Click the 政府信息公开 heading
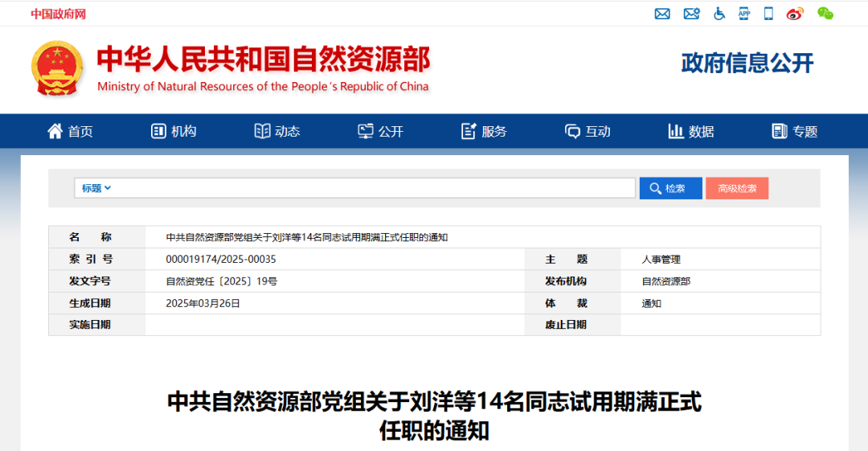This screenshot has height=451, width=868. pyautogui.click(x=747, y=63)
